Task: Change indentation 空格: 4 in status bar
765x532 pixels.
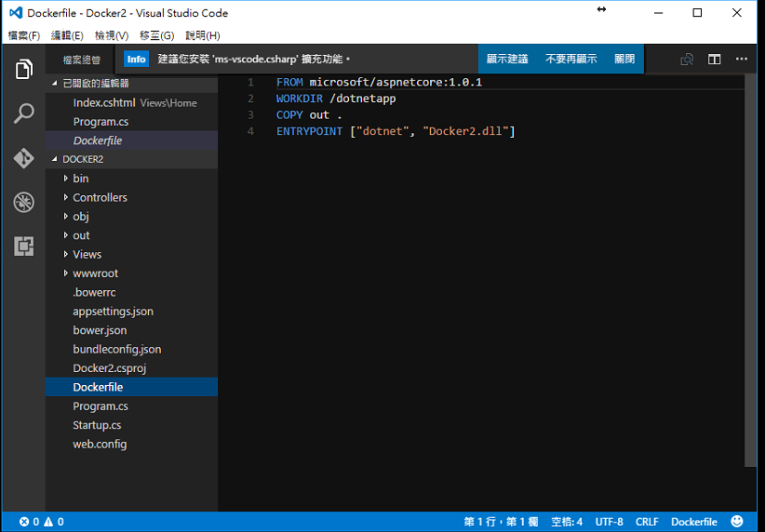Action: pos(567,522)
